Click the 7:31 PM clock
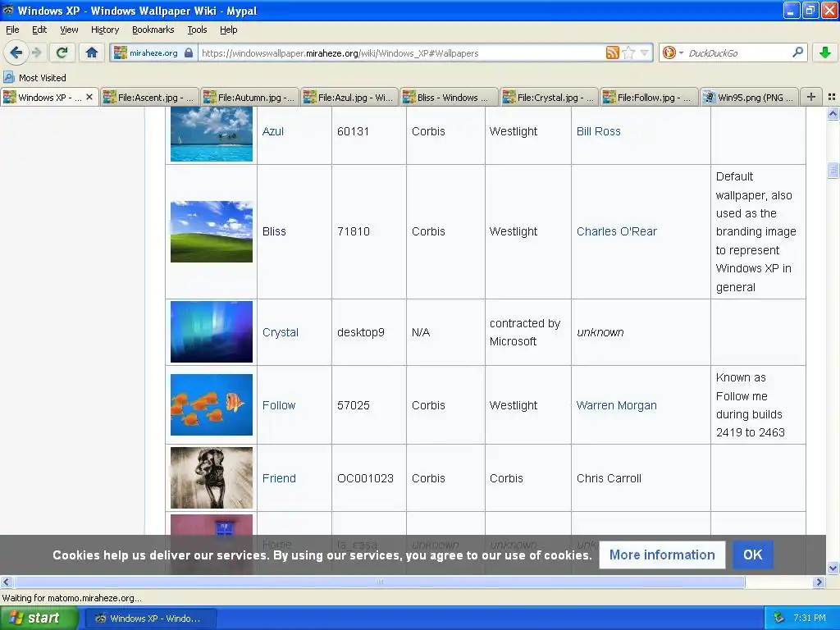This screenshot has width=840, height=630. [810, 619]
